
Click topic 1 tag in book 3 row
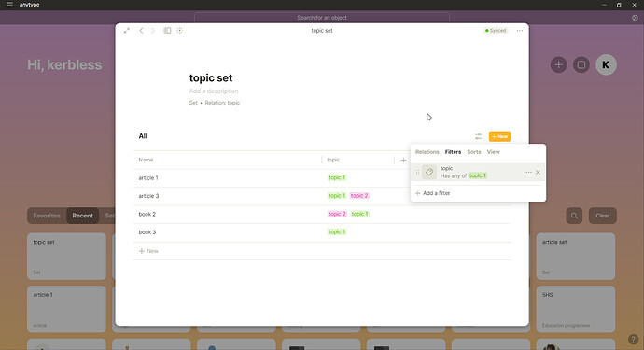pos(337,231)
